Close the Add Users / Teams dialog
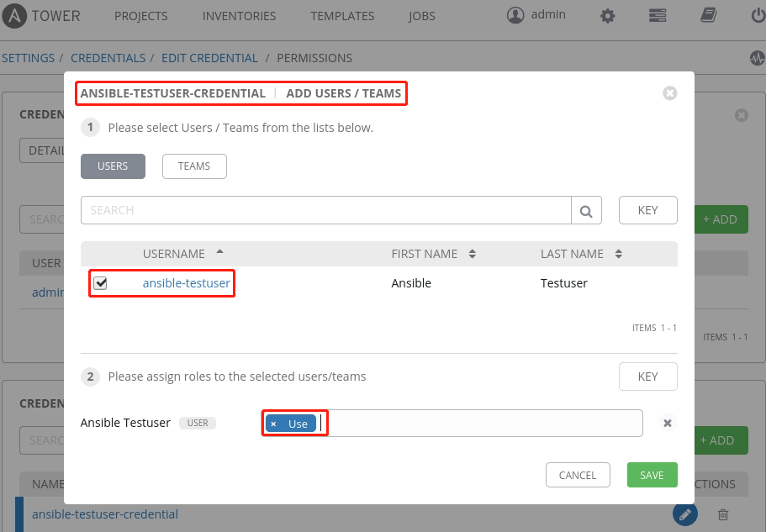Screen dimensions: 766x532 669,93
